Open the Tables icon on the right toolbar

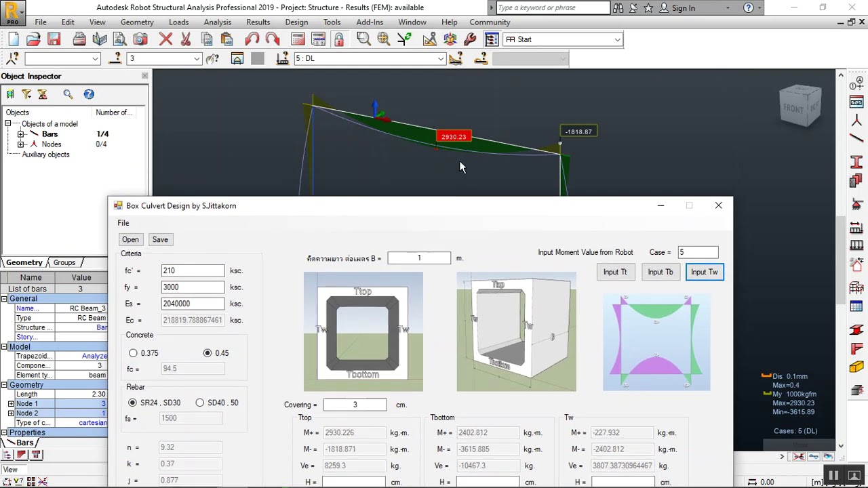(856, 307)
